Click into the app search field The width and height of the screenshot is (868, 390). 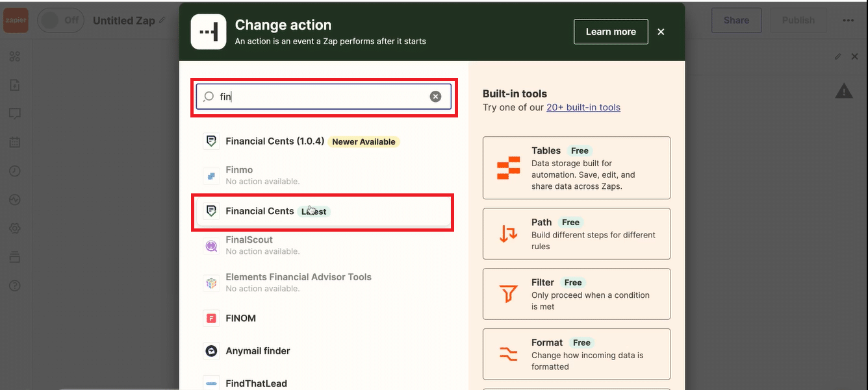click(x=324, y=97)
